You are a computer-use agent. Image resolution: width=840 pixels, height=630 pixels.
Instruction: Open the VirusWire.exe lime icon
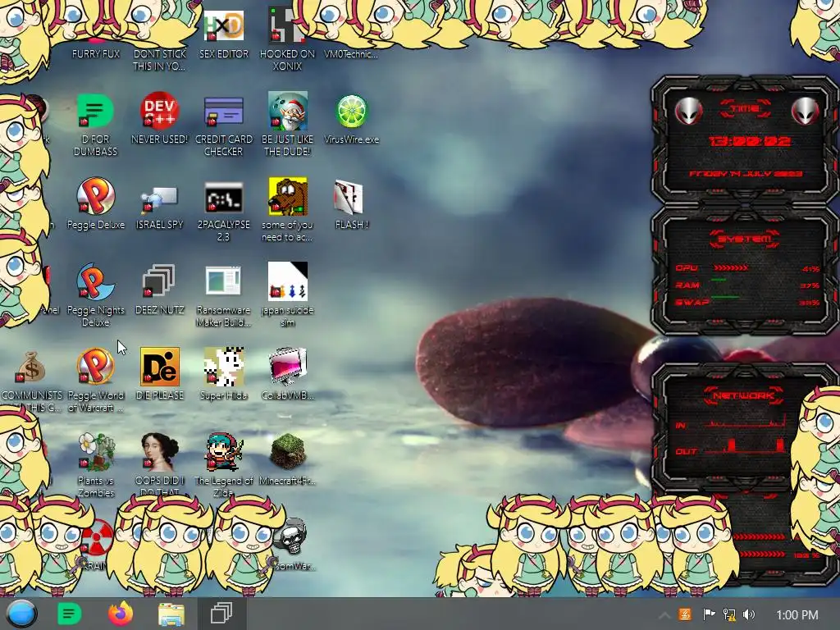tap(351, 111)
